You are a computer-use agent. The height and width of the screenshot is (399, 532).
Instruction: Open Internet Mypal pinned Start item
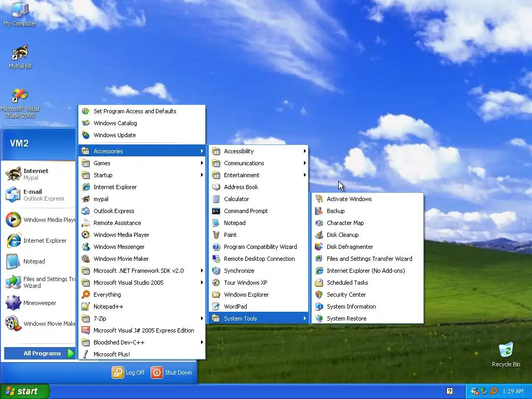(x=38, y=174)
